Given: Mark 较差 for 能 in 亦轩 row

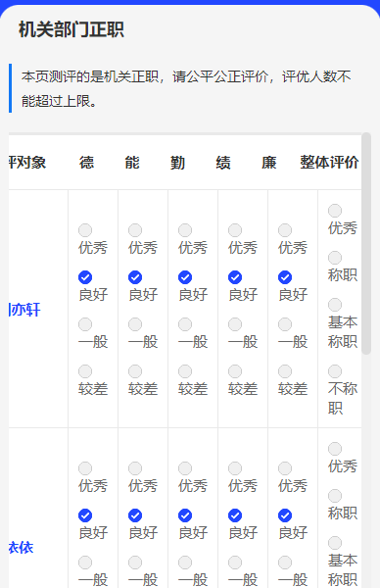Looking at the screenshot, I should click(x=135, y=371).
